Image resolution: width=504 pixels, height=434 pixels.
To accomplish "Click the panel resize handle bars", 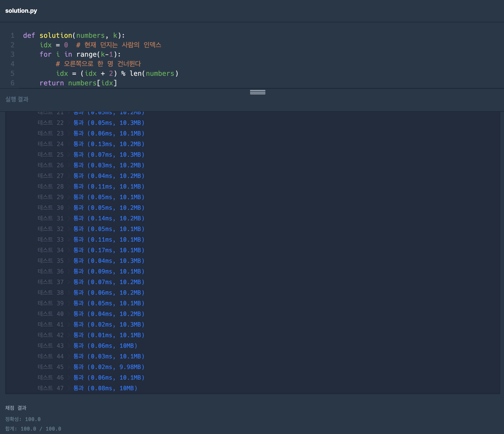I will coord(257,92).
